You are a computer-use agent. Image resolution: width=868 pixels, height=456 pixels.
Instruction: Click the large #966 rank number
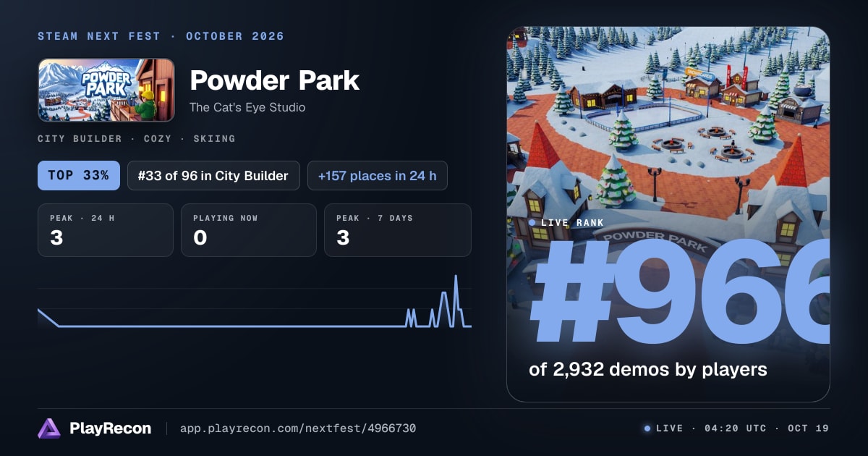pyautogui.click(x=678, y=291)
